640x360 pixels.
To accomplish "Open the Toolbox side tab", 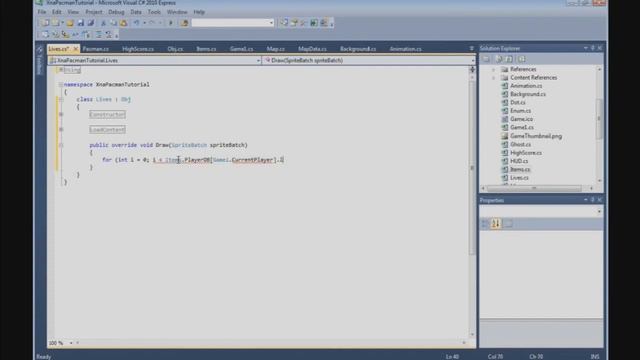I will (39, 60).
